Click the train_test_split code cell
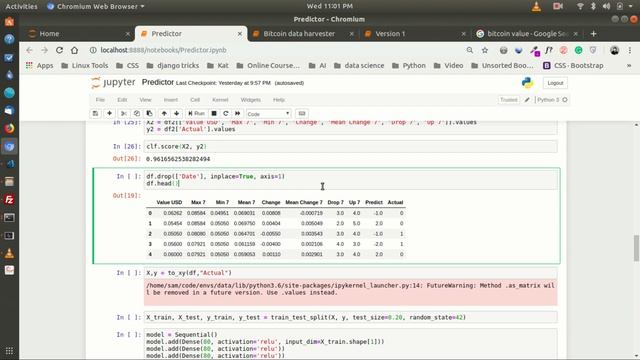 pyautogui.click(x=350, y=317)
